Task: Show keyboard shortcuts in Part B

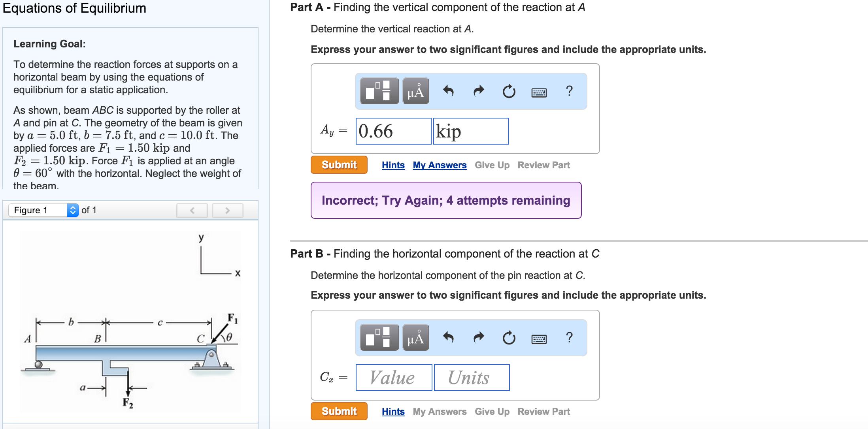Action: (539, 339)
